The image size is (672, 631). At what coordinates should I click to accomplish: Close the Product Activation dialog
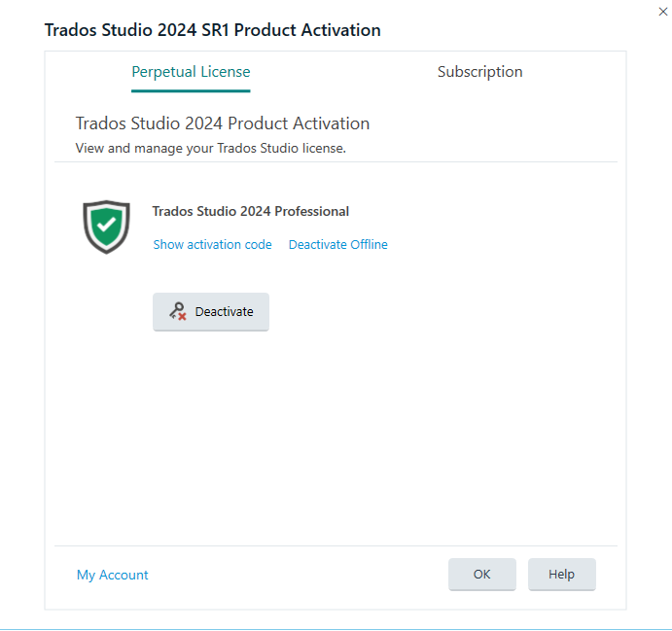tap(661, 10)
